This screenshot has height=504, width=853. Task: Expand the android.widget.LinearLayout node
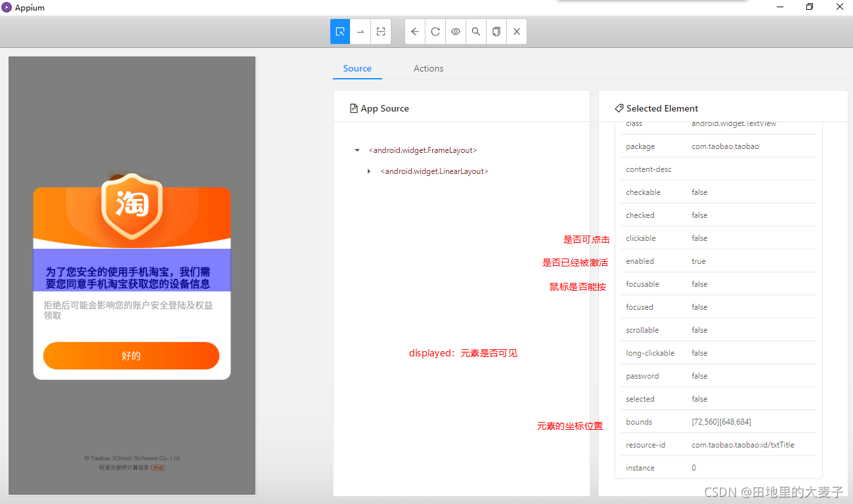(x=369, y=171)
